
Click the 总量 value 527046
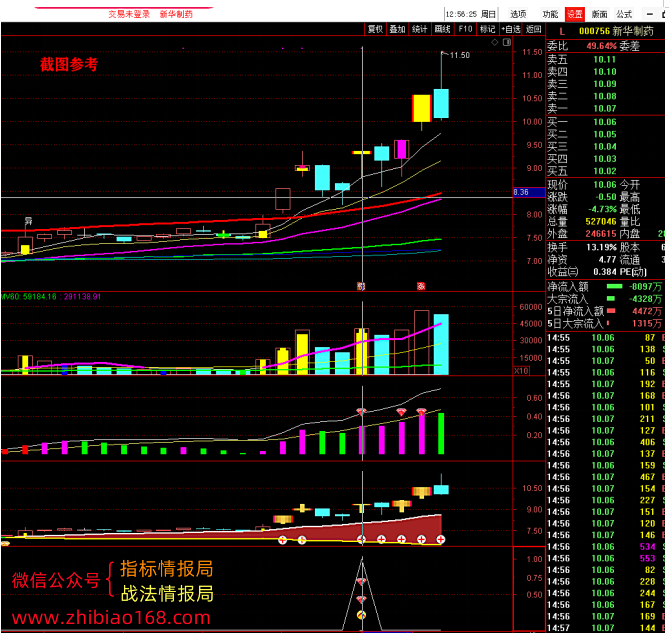tap(601, 221)
